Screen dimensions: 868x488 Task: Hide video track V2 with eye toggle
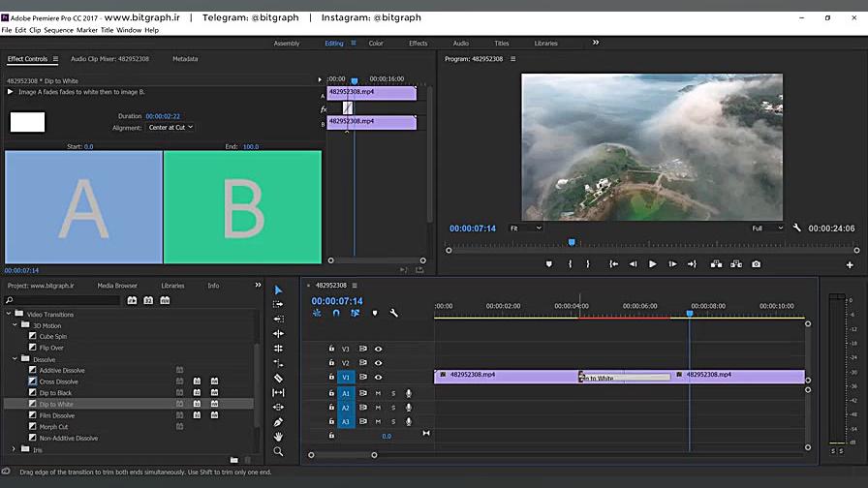click(x=379, y=363)
